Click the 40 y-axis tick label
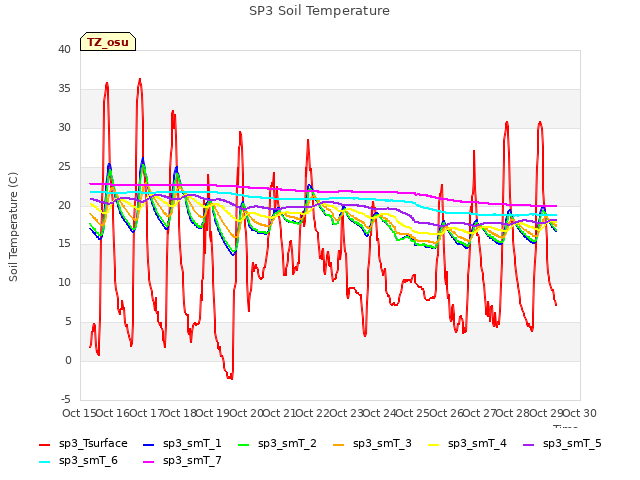 tap(64, 49)
